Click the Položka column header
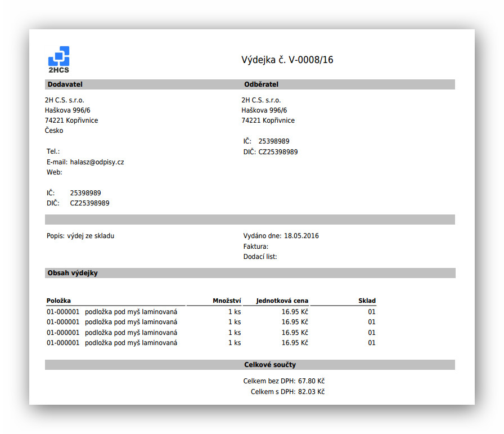 click(x=58, y=301)
